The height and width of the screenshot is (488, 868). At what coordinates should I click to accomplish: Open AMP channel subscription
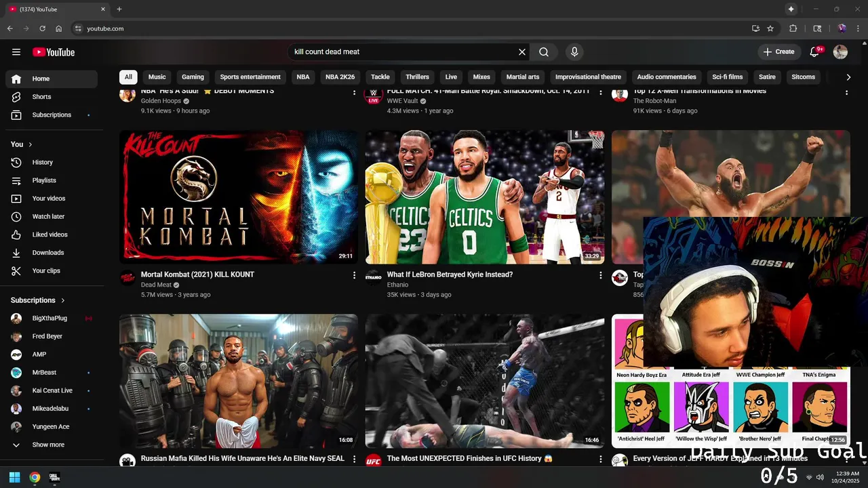[x=52, y=354]
